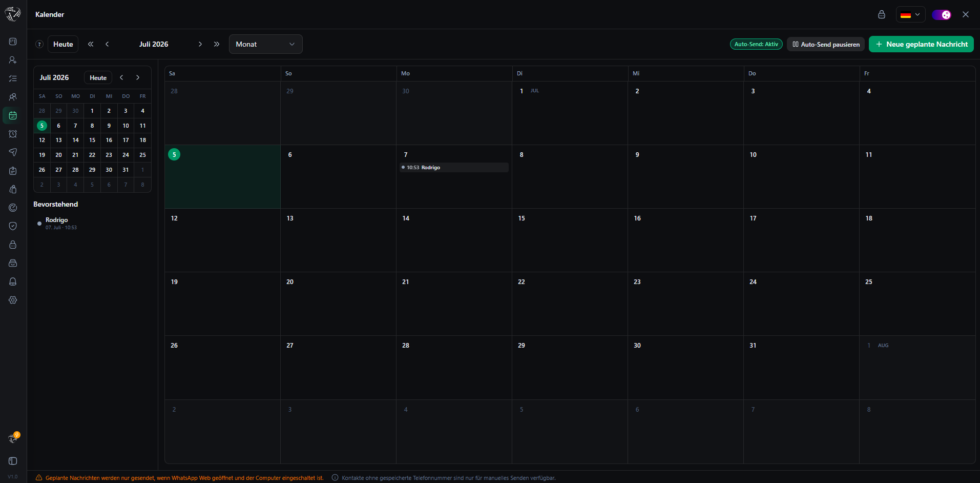Open the checklist icon in the sidebar
The height and width of the screenshot is (483, 980).
click(13, 78)
